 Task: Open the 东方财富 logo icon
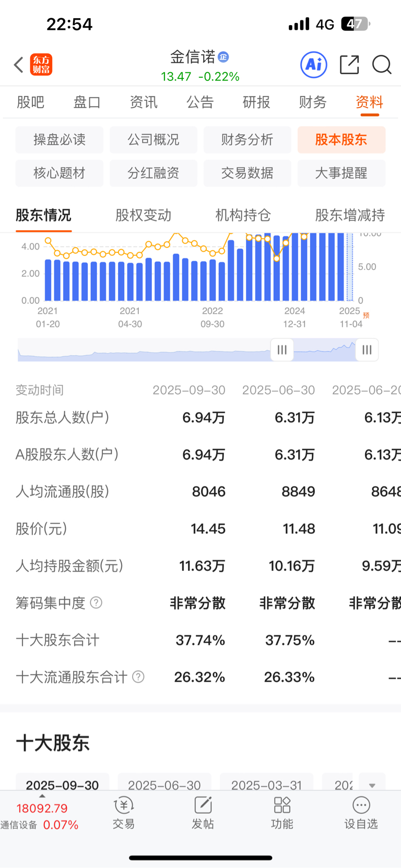[41, 65]
